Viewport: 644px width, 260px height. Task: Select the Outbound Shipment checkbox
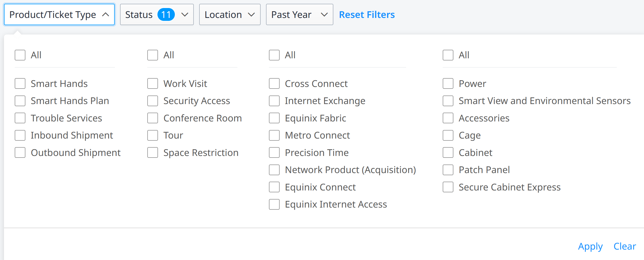20,152
